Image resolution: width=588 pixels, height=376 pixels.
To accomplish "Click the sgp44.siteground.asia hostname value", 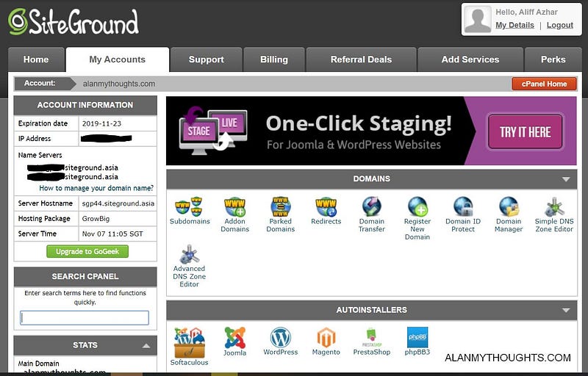I will pos(118,203).
